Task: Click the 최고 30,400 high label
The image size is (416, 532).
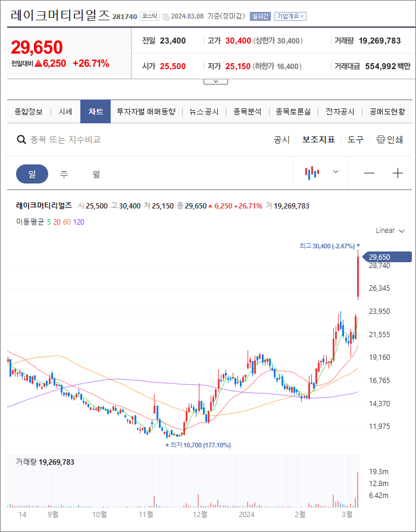Action: point(329,245)
